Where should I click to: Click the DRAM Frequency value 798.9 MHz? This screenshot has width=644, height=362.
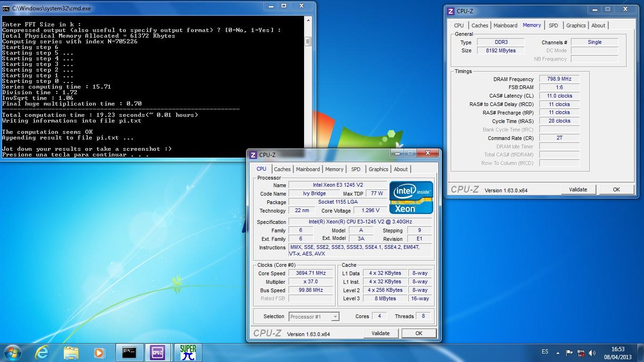click(x=559, y=79)
